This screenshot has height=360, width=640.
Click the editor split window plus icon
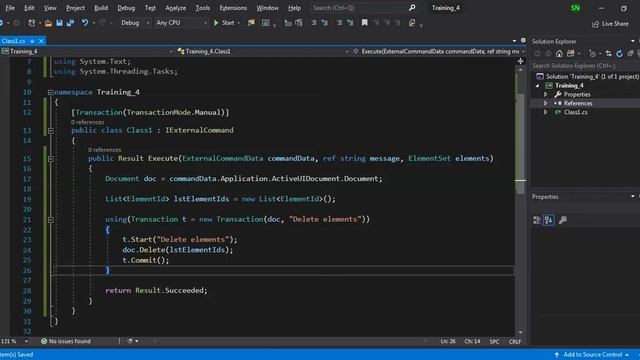tap(520, 61)
